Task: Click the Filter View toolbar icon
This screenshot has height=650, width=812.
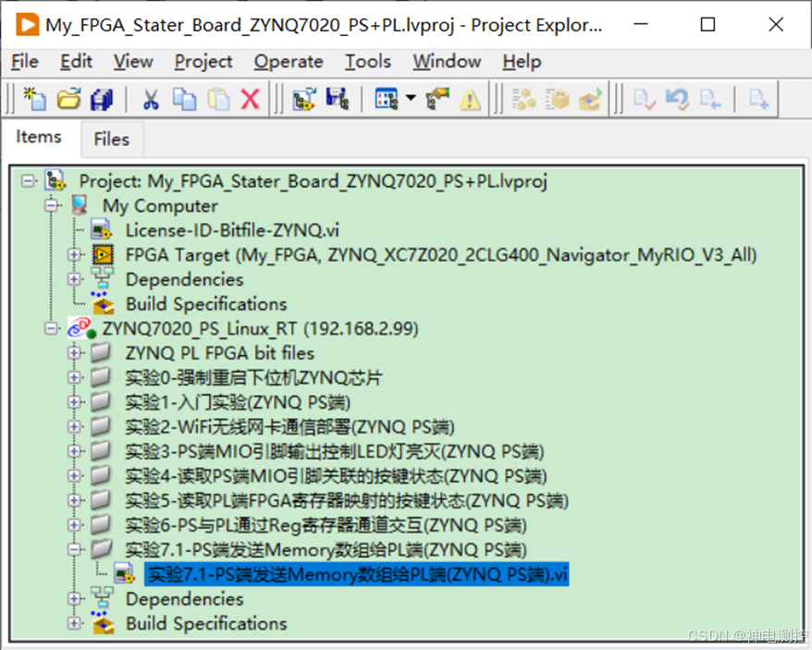Action: point(387,98)
